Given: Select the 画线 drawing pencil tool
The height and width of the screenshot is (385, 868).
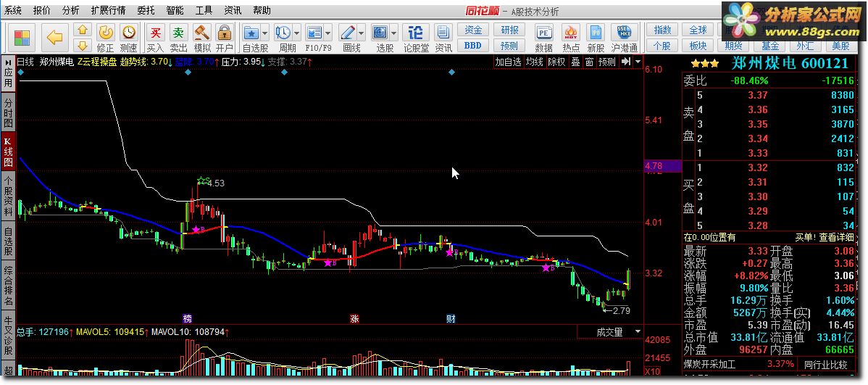Looking at the screenshot, I should [x=348, y=33].
